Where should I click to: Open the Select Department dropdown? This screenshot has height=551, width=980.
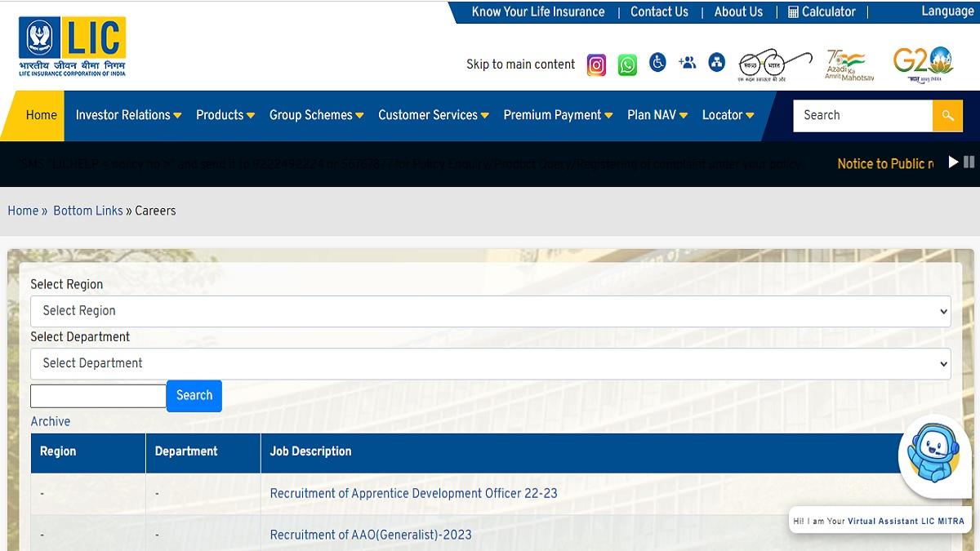[x=490, y=363]
